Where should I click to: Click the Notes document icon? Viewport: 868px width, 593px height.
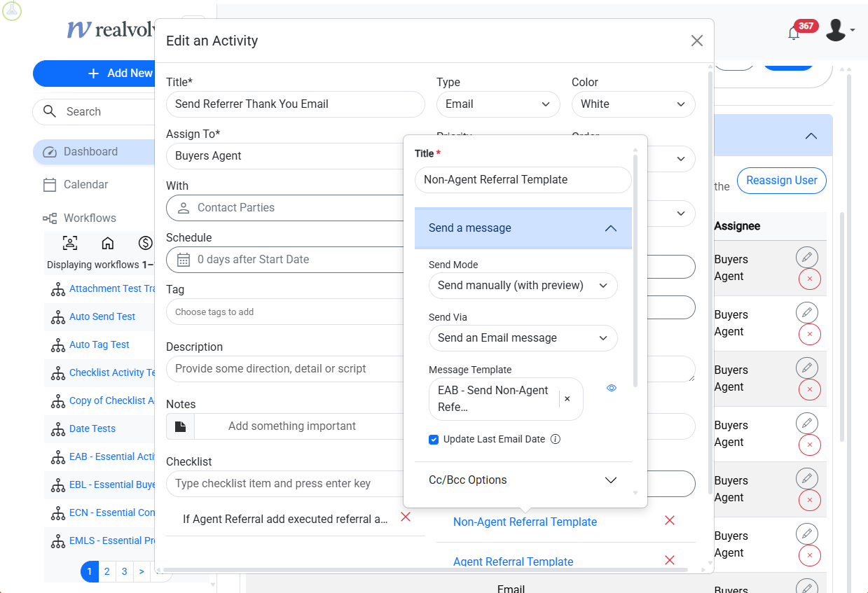(180, 426)
